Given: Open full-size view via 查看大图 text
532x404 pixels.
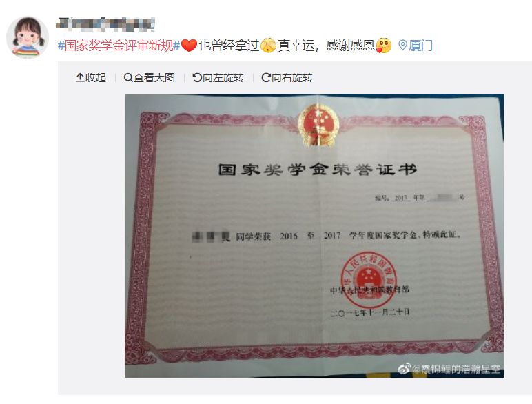Looking at the screenshot, I should (154, 78).
